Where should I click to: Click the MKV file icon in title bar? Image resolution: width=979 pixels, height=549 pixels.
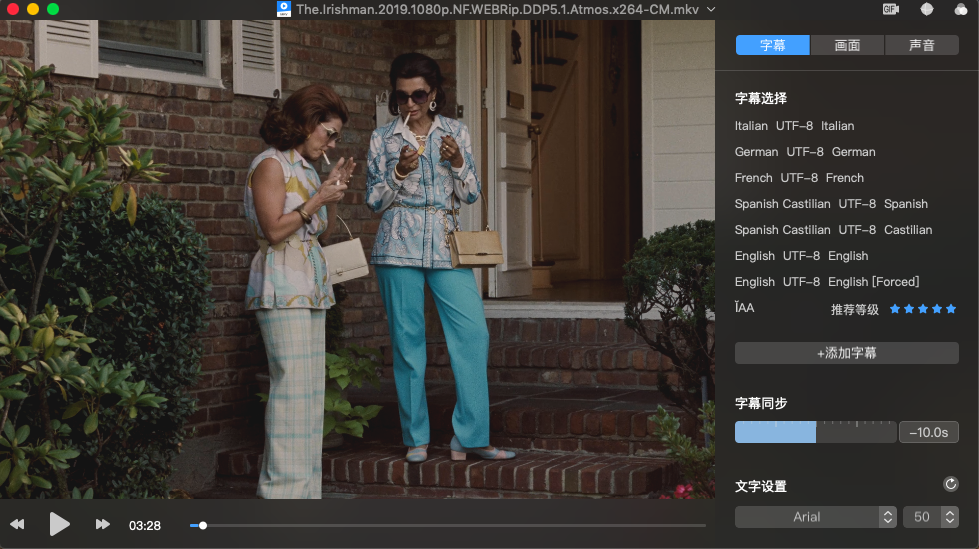point(284,9)
